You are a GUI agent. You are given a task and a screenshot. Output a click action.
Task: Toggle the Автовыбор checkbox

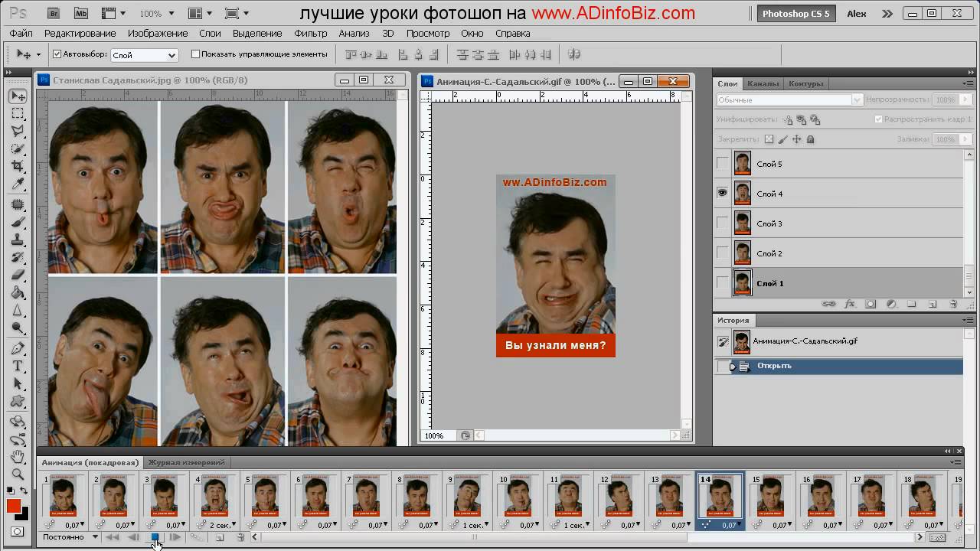click(x=57, y=54)
